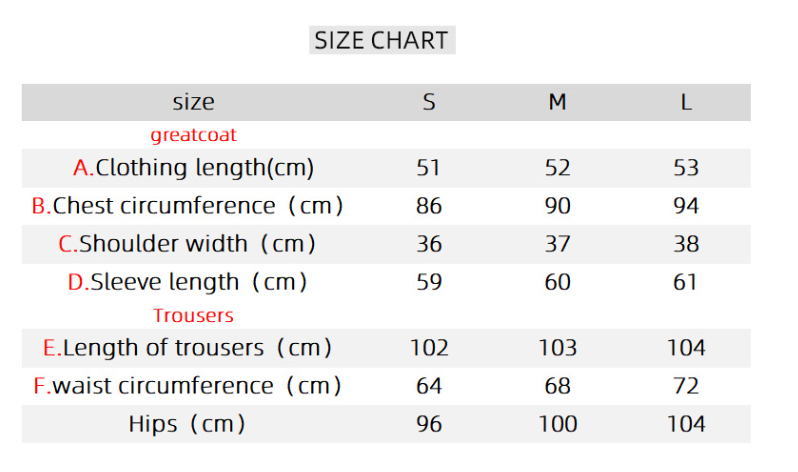
Task: Click the red 'greatcoat' section label
Action: (x=194, y=134)
